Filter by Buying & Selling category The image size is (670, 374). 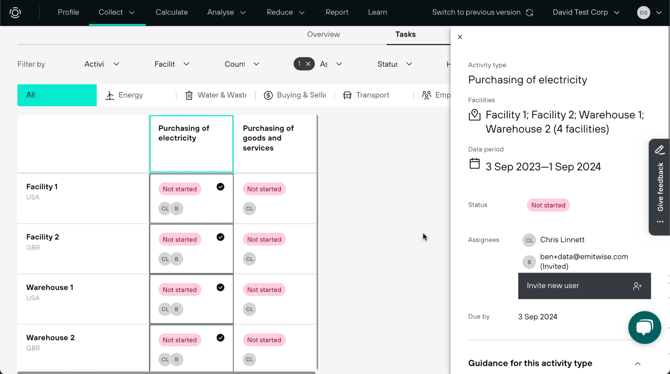pos(295,95)
